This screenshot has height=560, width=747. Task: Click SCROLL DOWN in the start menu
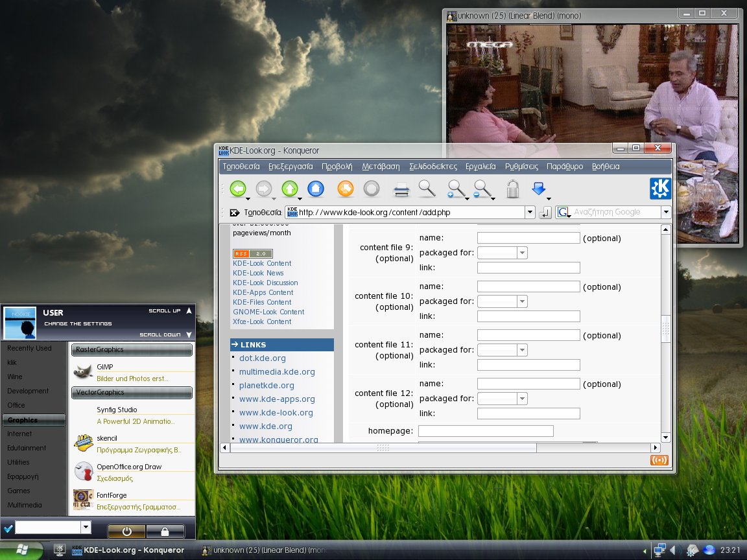click(165, 334)
